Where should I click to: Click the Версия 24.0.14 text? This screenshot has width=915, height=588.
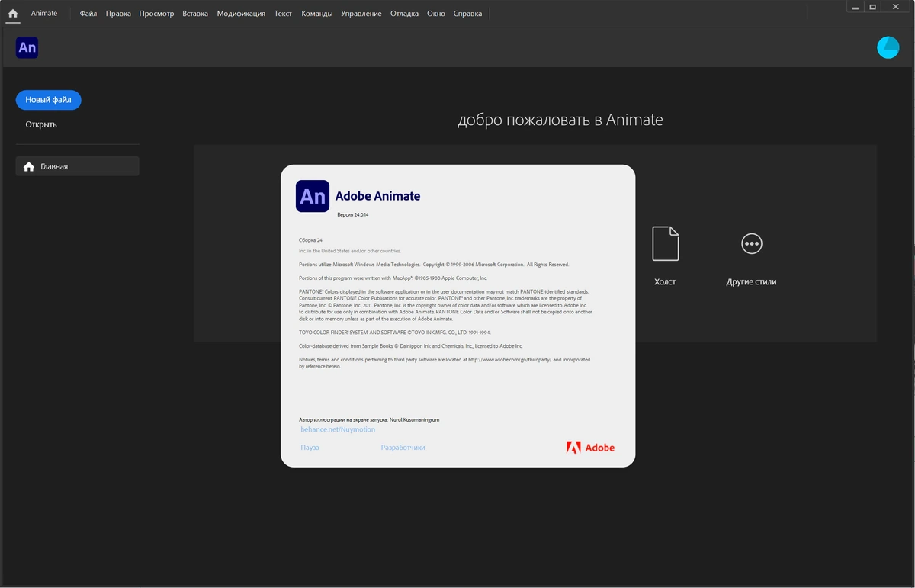click(x=353, y=215)
